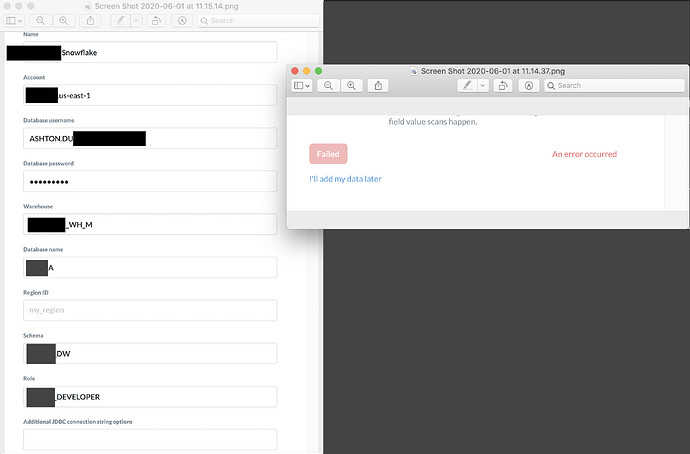
Task: Minimize the 11.14.37 Preview window
Action: (x=307, y=71)
